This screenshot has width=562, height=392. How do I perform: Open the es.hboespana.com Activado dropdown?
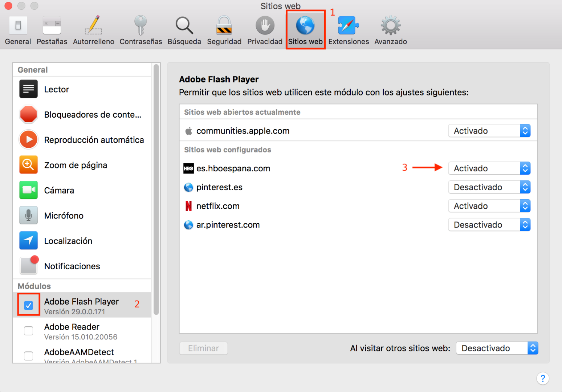coord(489,168)
